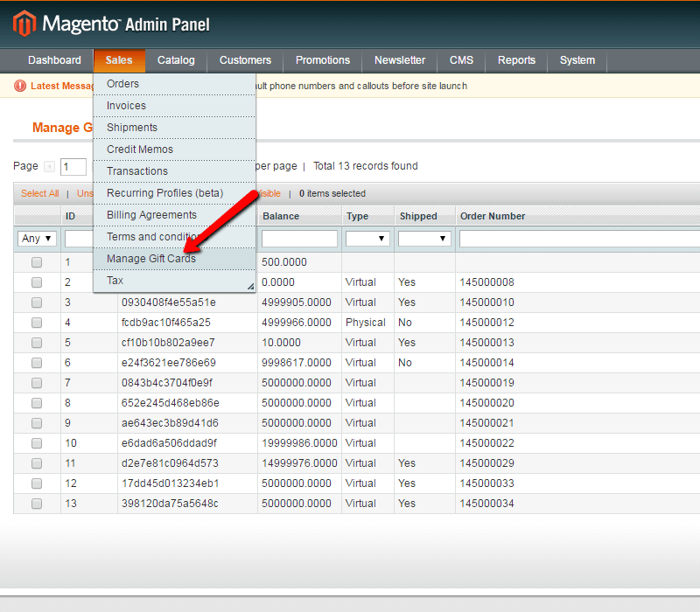Go to the Reports menu
This screenshot has height=612, width=700.
click(x=516, y=60)
